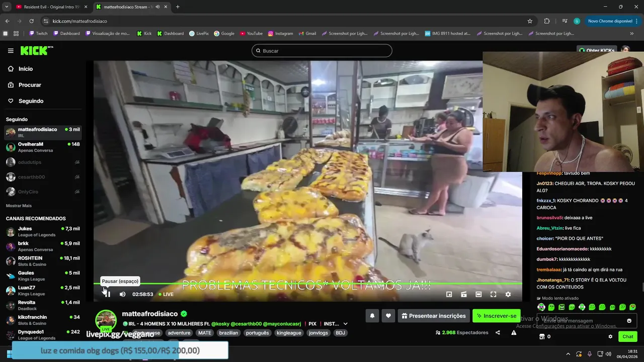Open the user profile avatar menu
Image resolution: width=644 pixels, height=362 pixels.
tap(625, 49)
